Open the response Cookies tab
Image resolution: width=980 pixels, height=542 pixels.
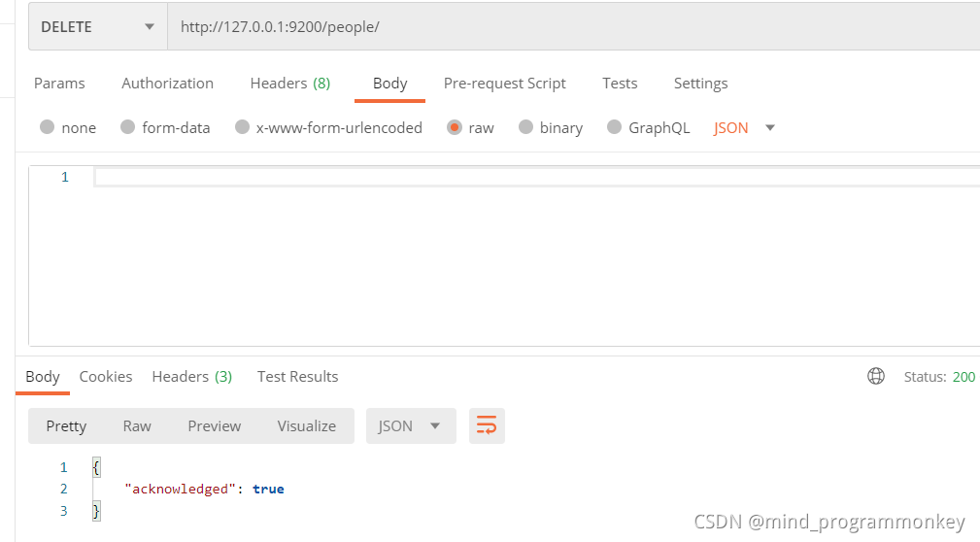coord(106,376)
